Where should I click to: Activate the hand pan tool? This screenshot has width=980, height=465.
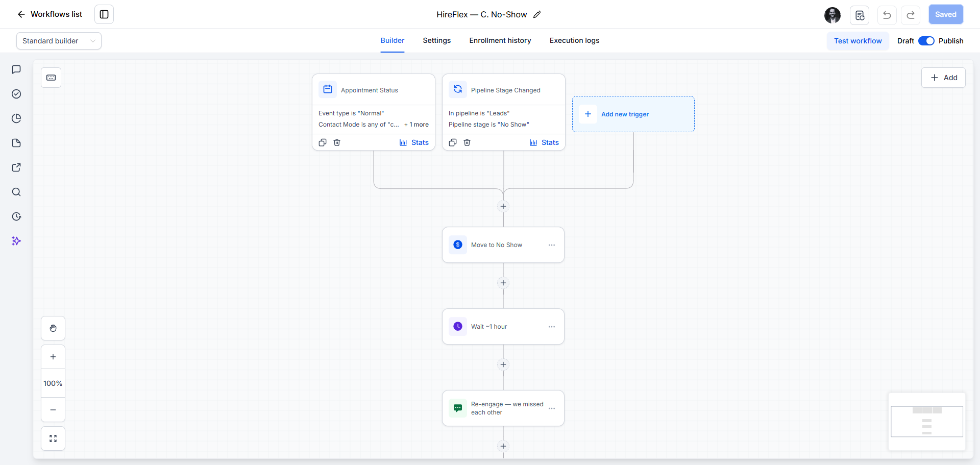53,328
